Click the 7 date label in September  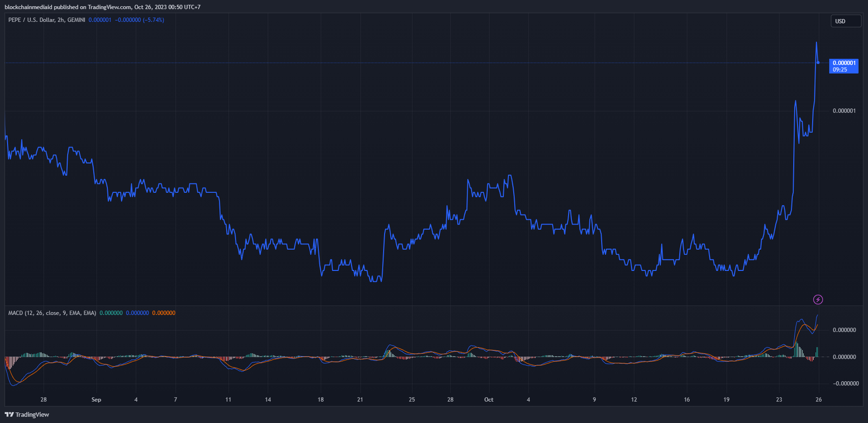(x=175, y=400)
